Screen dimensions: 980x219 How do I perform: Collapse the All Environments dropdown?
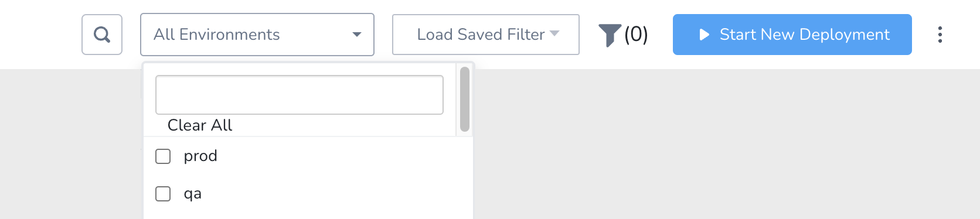pos(257,35)
